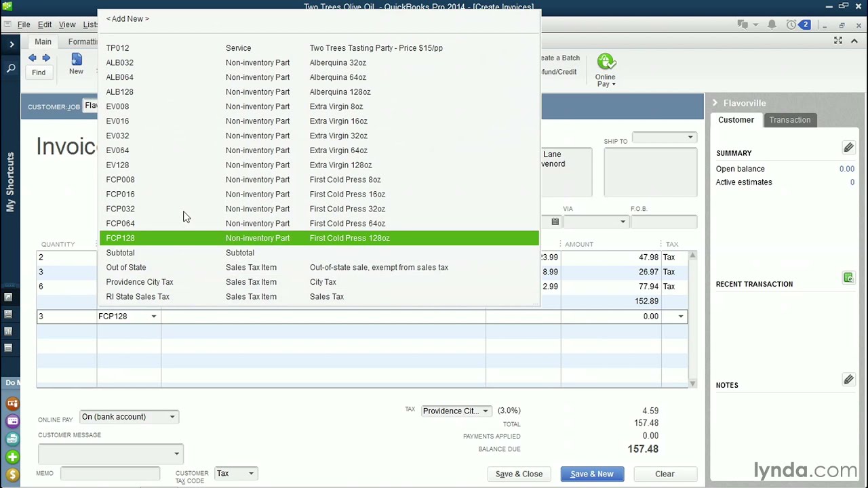Click the teal printer sidebar icon
868x488 pixels.
[x=12, y=439]
